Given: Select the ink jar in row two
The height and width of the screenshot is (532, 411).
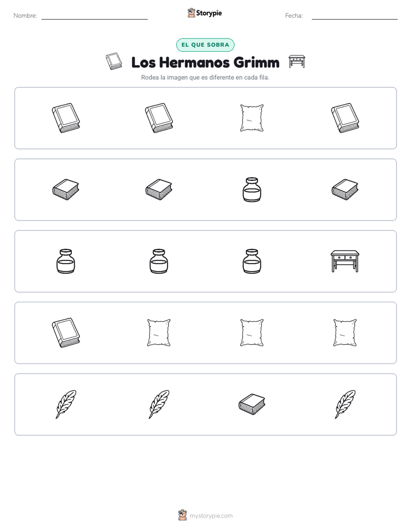Looking at the screenshot, I should pos(252,189).
